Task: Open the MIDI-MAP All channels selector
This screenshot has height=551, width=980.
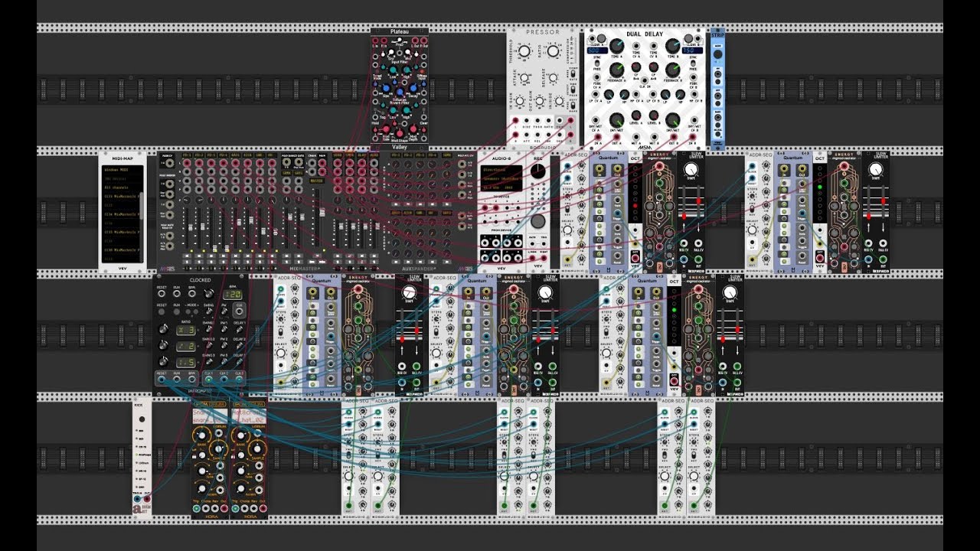Action: pos(122,187)
